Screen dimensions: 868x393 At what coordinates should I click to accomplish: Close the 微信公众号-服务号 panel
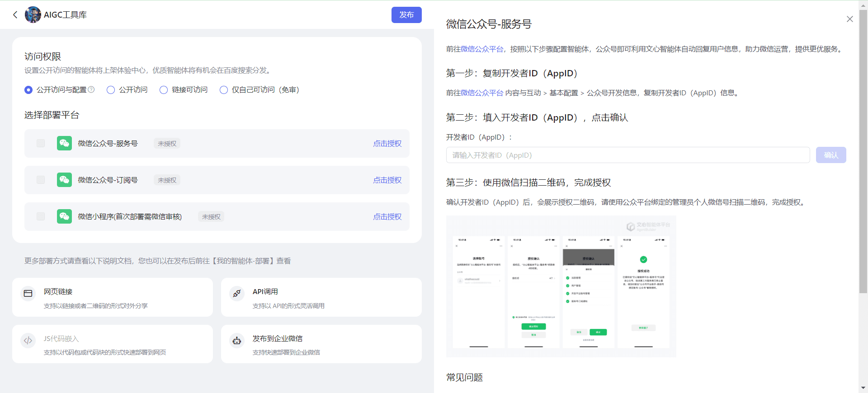(x=850, y=19)
